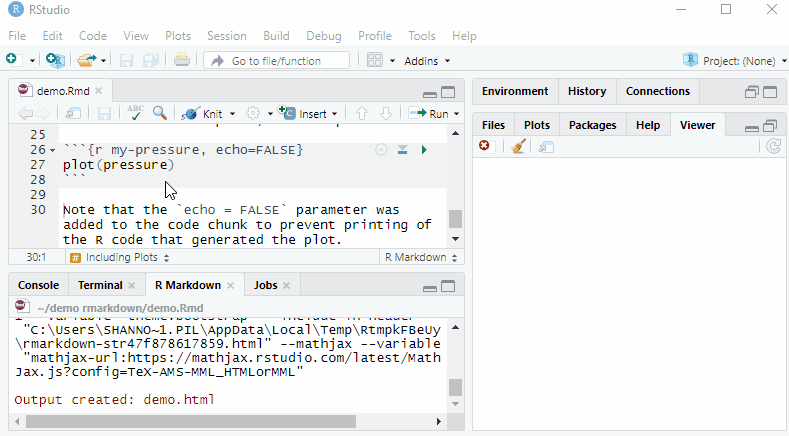This screenshot has width=789, height=436.
Task: Click the editor vertical scrollbar thumb
Action: click(x=455, y=219)
